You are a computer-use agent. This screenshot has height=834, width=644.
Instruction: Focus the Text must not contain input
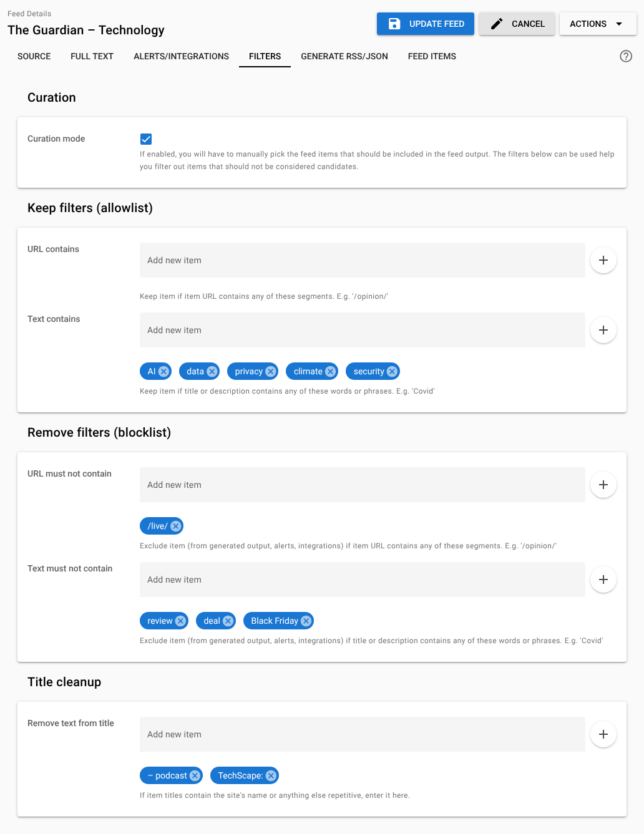(x=363, y=579)
